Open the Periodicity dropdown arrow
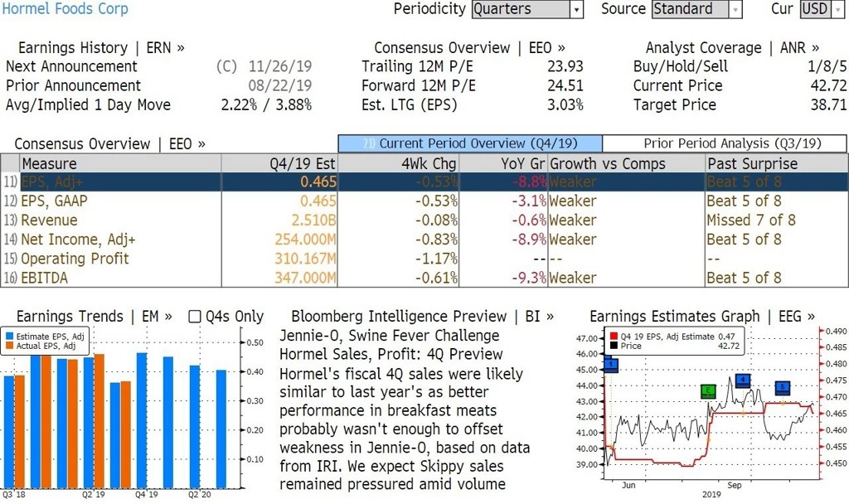 577,9
